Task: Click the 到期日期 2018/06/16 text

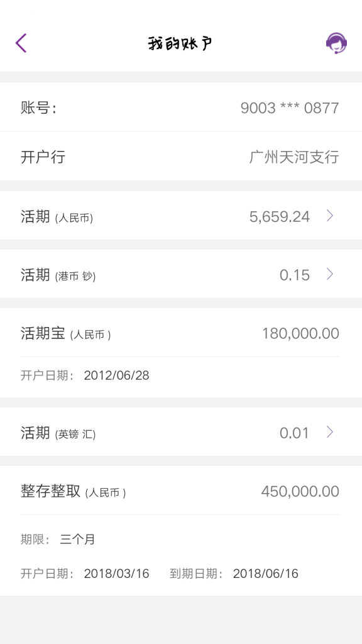Action: [x=234, y=574]
